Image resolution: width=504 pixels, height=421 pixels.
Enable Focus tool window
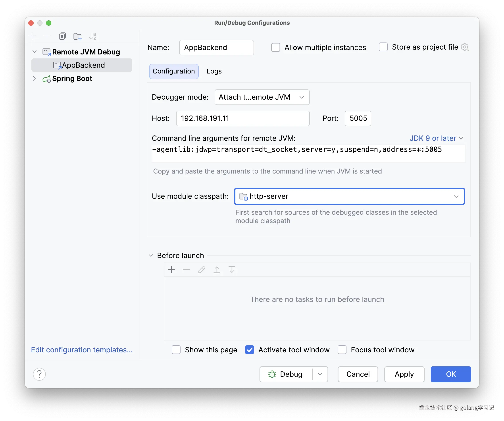pyautogui.click(x=342, y=350)
